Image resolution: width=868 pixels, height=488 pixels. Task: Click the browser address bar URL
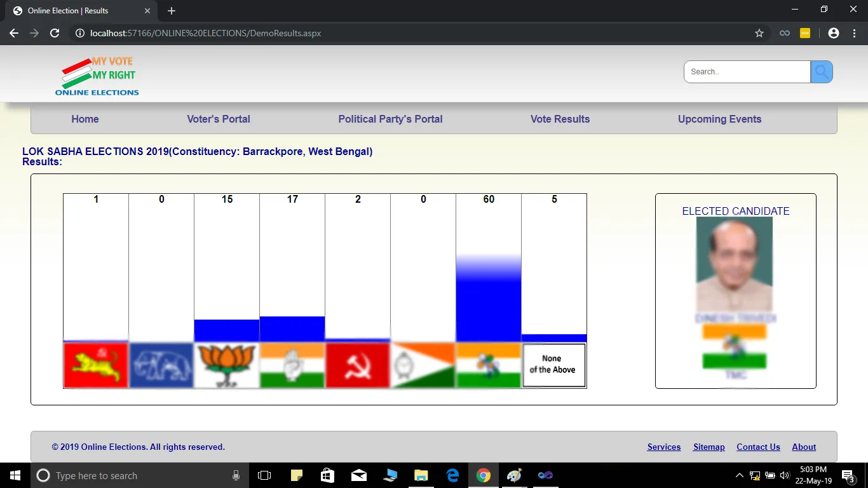pos(205,33)
